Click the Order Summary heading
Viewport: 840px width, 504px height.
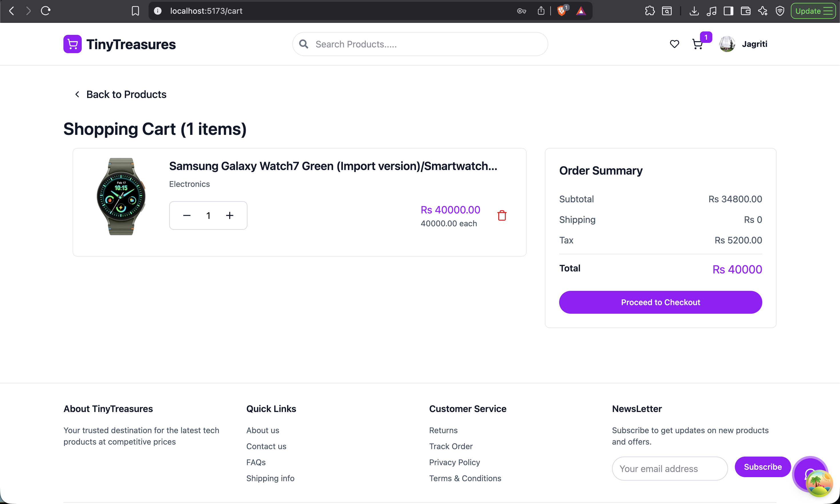point(601,171)
